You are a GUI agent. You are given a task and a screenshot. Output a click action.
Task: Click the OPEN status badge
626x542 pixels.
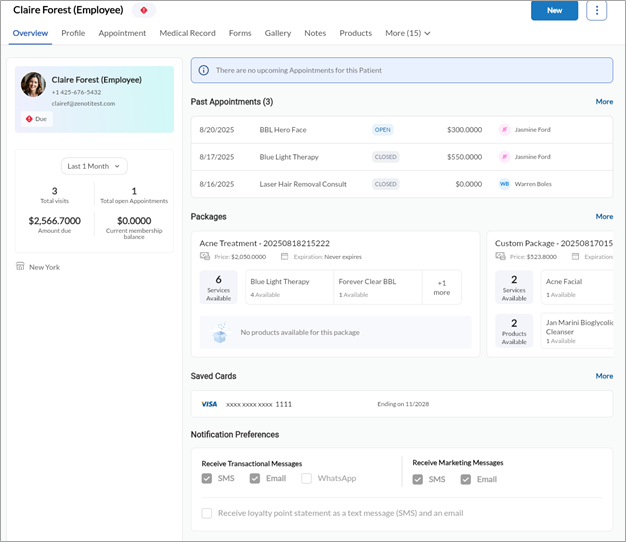click(382, 130)
